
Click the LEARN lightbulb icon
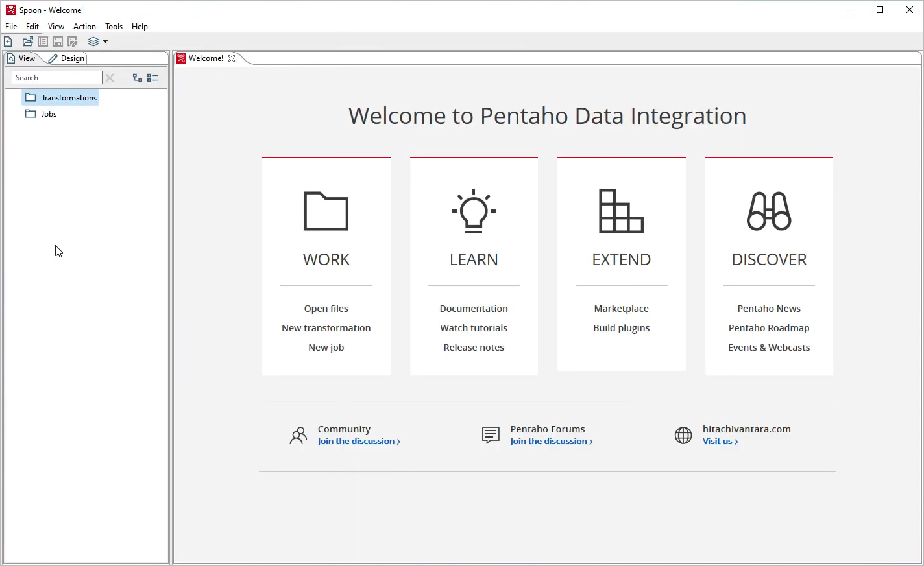474,211
